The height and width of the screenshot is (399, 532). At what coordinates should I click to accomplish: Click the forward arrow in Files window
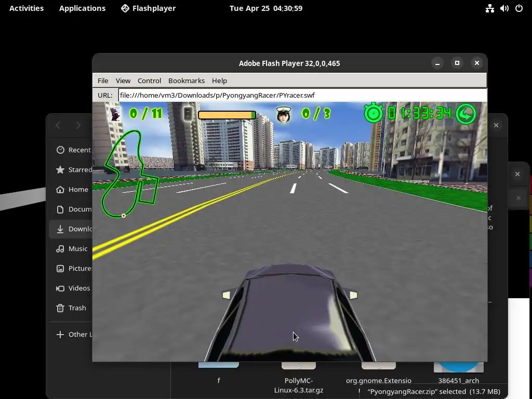pyautogui.click(x=78, y=125)
